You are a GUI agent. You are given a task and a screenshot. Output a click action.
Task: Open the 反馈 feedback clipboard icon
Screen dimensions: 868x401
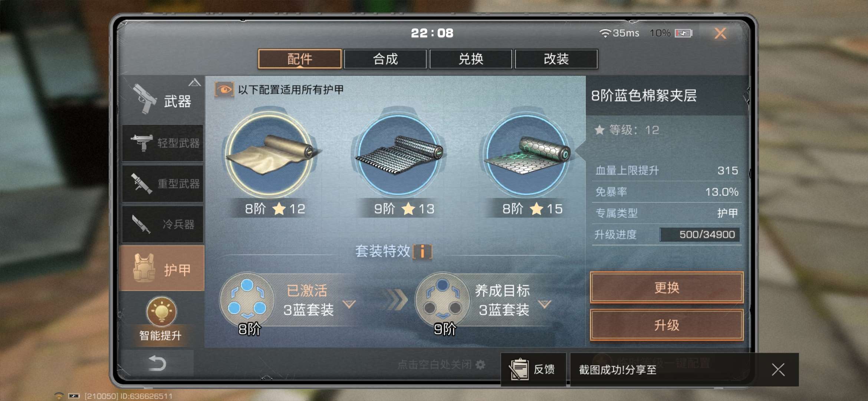point(519,369)
